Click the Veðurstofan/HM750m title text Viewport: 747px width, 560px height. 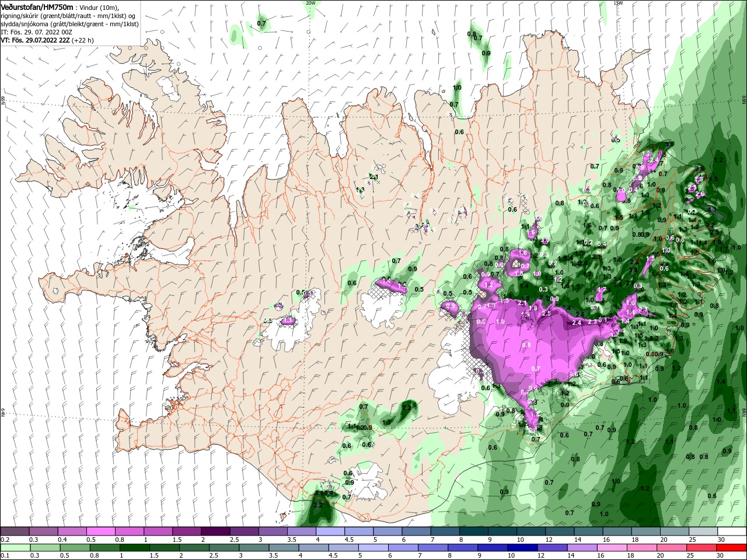37,6
